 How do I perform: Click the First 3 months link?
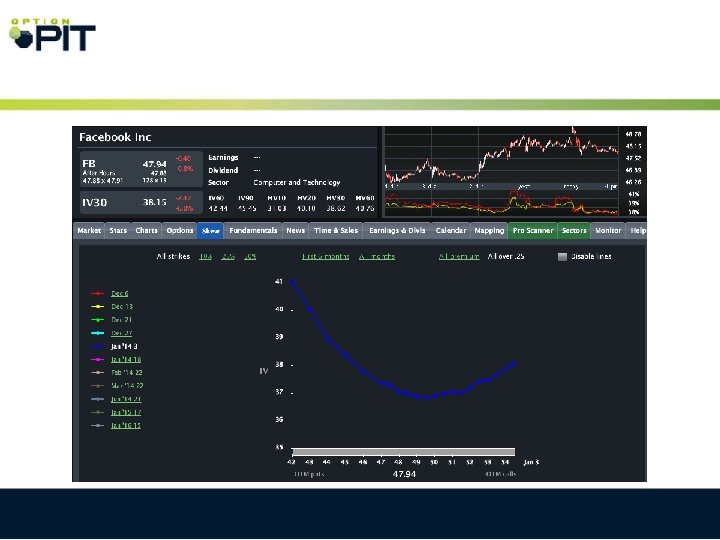[325, 256]
